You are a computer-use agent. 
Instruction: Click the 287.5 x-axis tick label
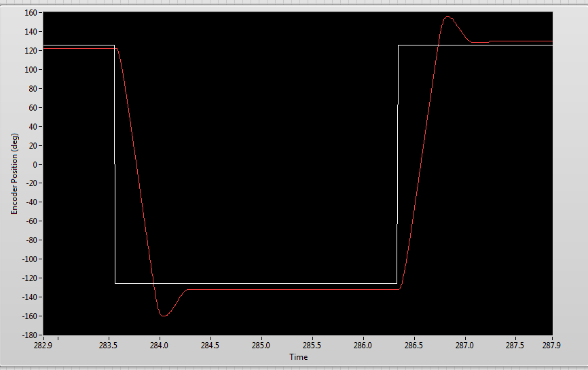[x=515, y=346]
